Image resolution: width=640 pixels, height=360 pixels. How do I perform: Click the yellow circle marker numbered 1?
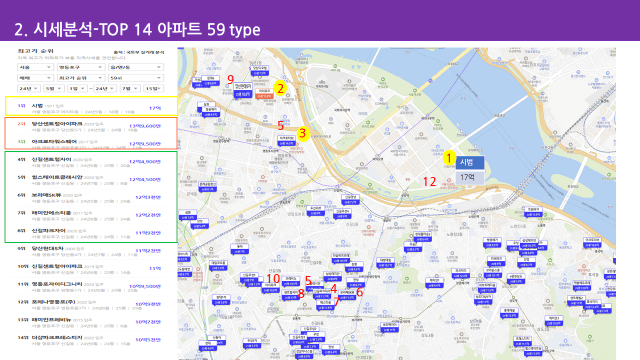point(449,158)
